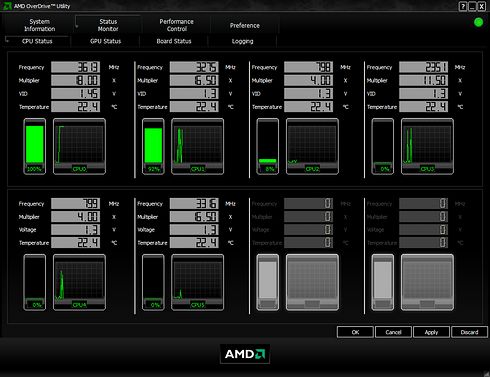The image size is (490, 377).
Task: Click the CPU2 frequency value 798
Action: click(308, 67)
